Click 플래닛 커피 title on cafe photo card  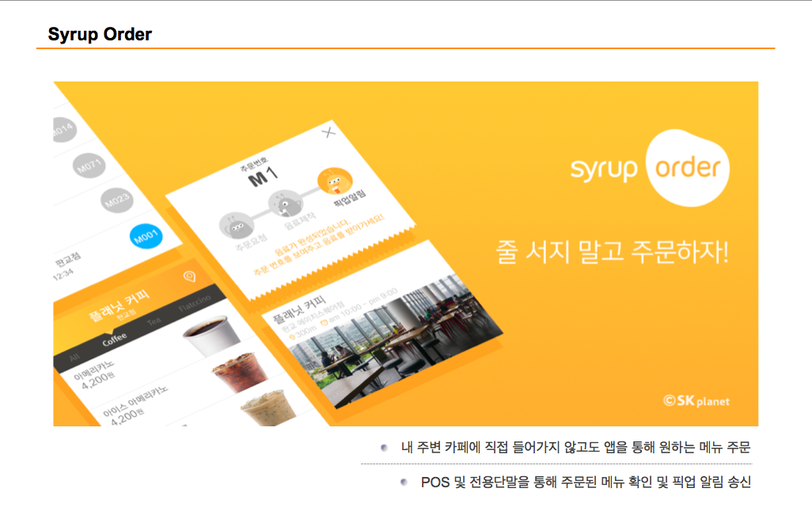300,309
